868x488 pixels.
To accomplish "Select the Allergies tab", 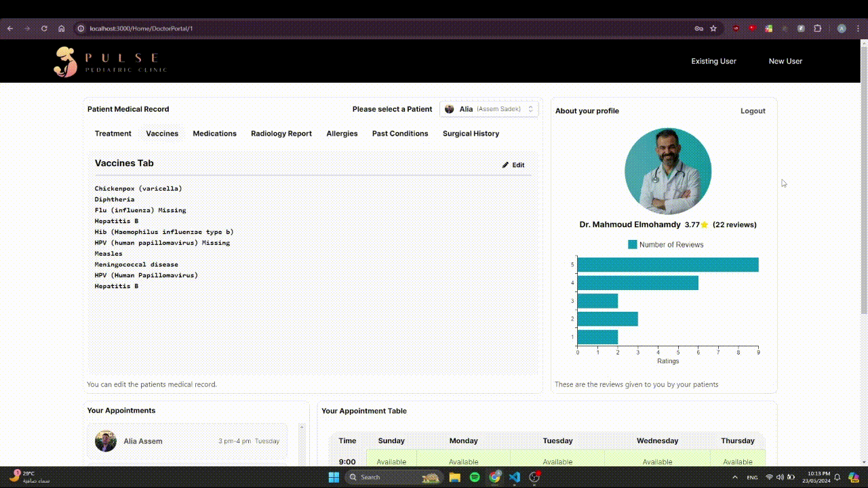I will [342, 134].
